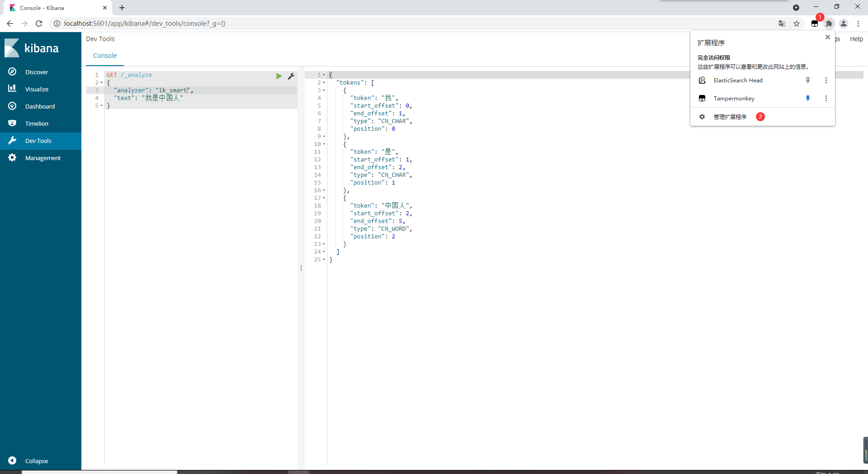Open Discover in the Kibana sidebar
Screen dimensions: 868x474
click(x=41, y=72)
